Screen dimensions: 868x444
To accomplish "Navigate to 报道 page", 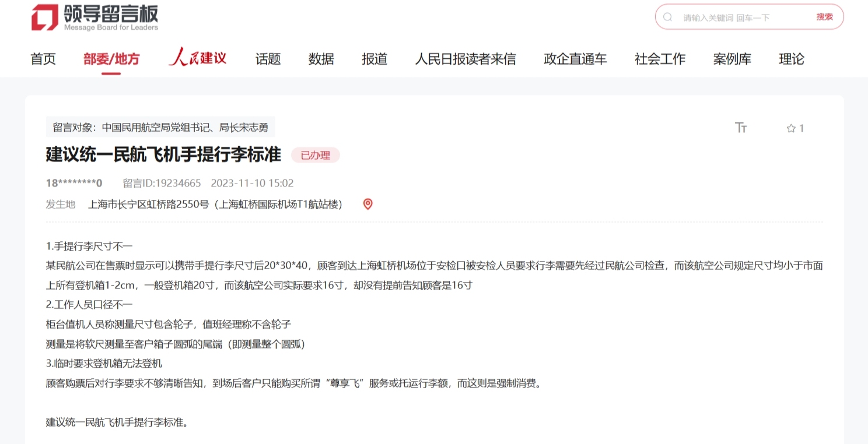I will pos(374,59).
